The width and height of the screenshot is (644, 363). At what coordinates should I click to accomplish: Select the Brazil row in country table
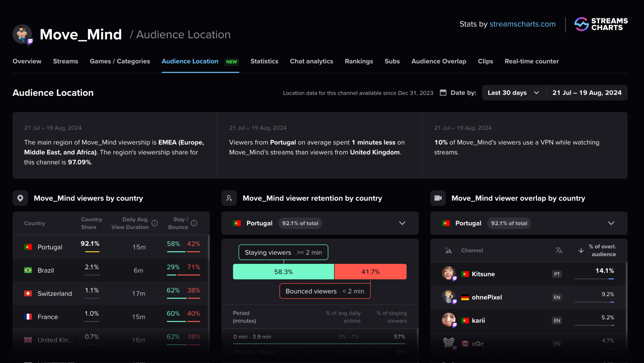point(46,270)
